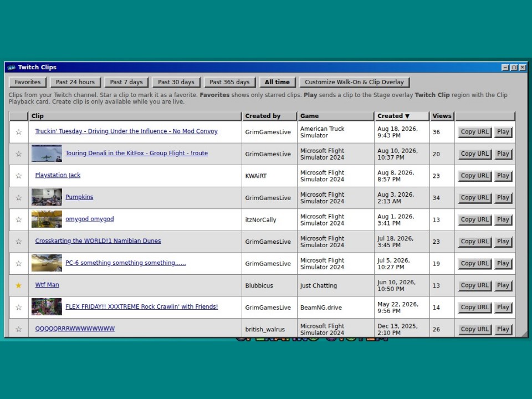Image resolution: width=532 pixels, height=399 pixels.
Task: Switch to Past 30 days filter
Action: [176, 82]
